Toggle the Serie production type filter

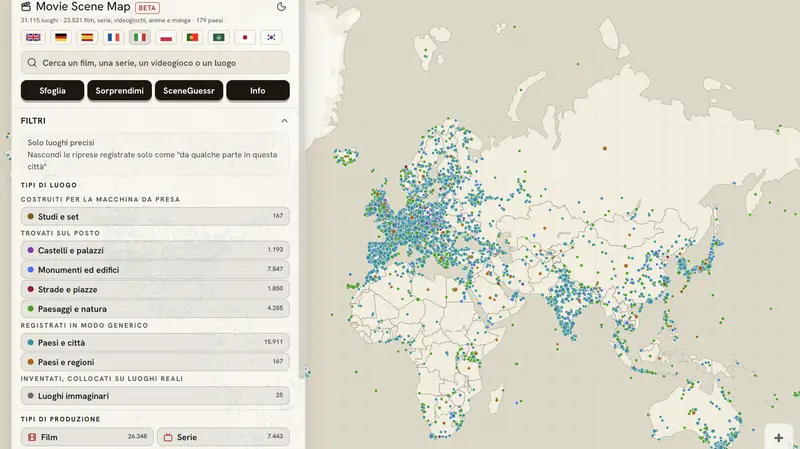223,437
